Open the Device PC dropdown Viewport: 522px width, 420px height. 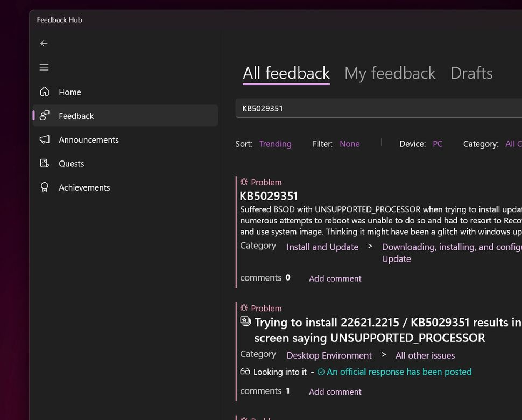[438, 144]
